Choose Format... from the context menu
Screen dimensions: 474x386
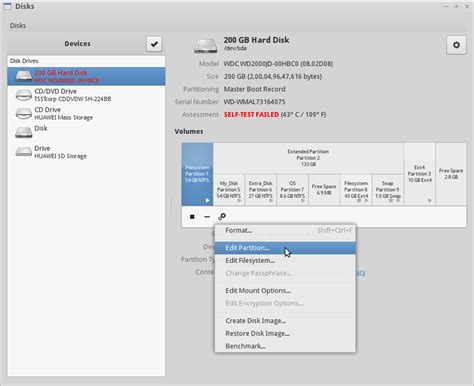pos(285,230)
